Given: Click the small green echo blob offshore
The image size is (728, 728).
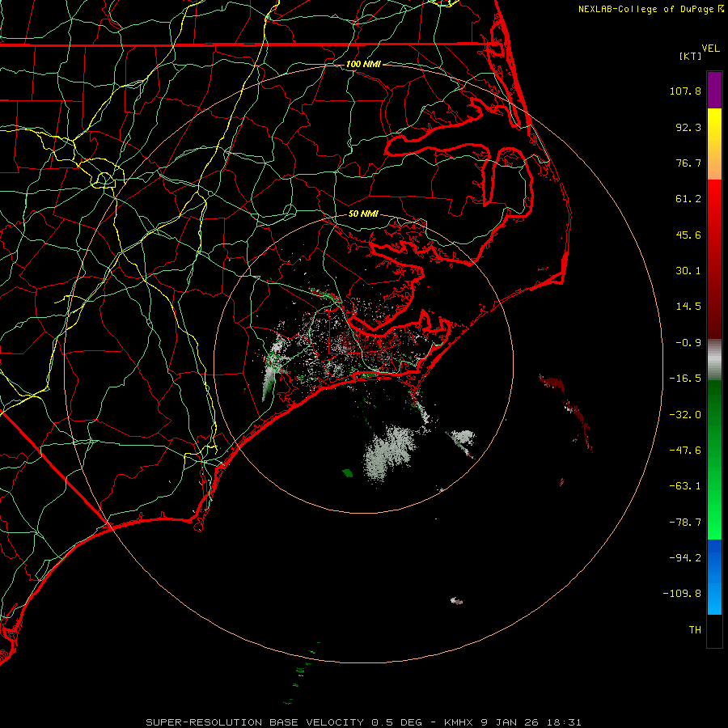Looking at the screenshot, I should pyautogui.click(x=347, y=473).
